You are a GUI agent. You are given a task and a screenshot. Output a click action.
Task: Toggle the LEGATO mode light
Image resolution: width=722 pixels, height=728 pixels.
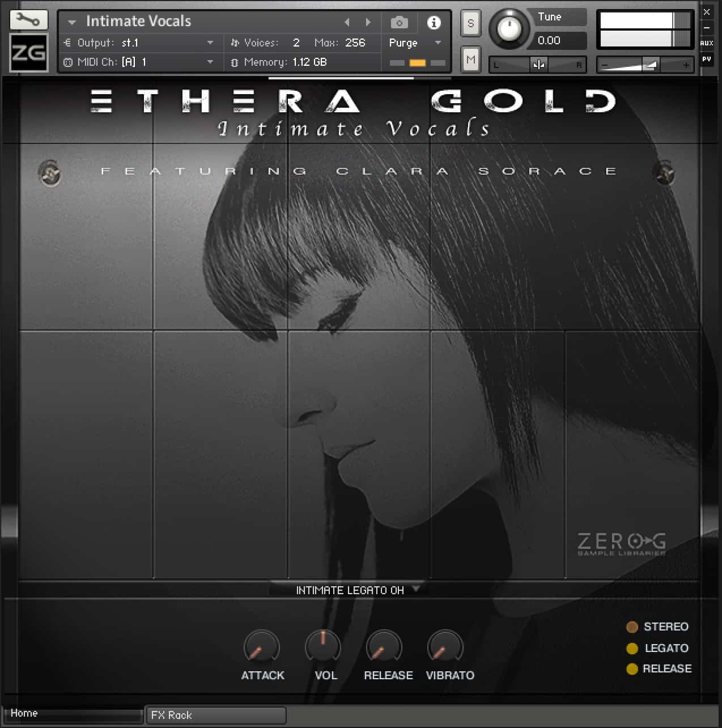coord(632,649)
